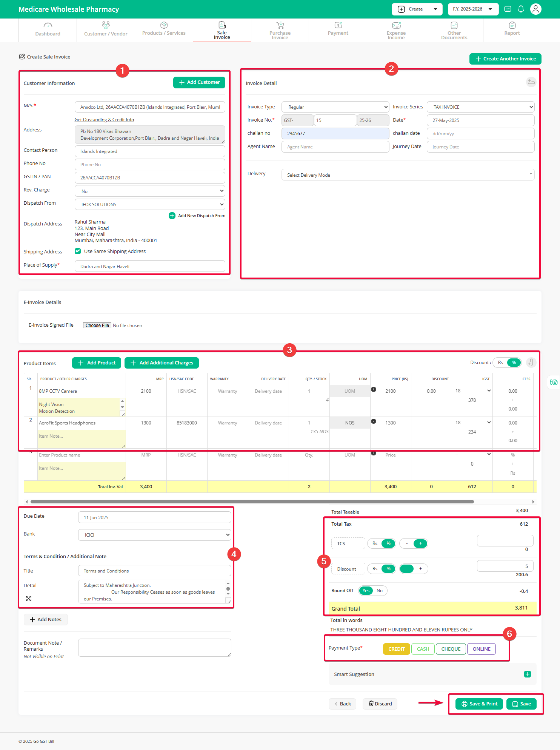Screen dimensions: 560x750
Task: Click the Invoice Detail settings icon
Action: click(x=531, y=82)
